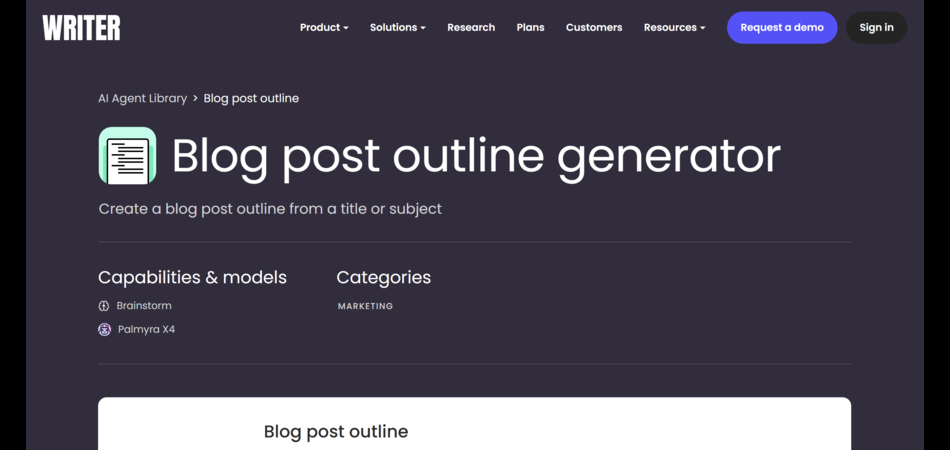
Task: Click the breadcrumb chevron separator
Action: [195, 98]
